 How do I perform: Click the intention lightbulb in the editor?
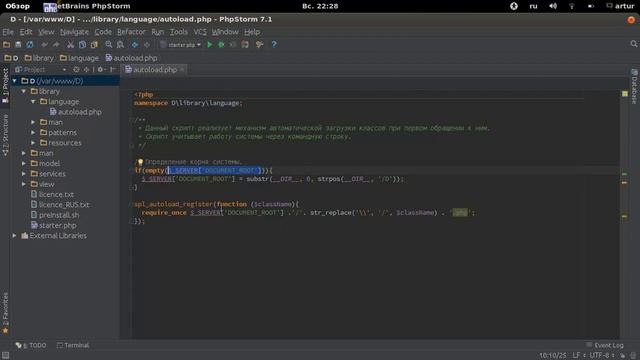pos(140,162)
